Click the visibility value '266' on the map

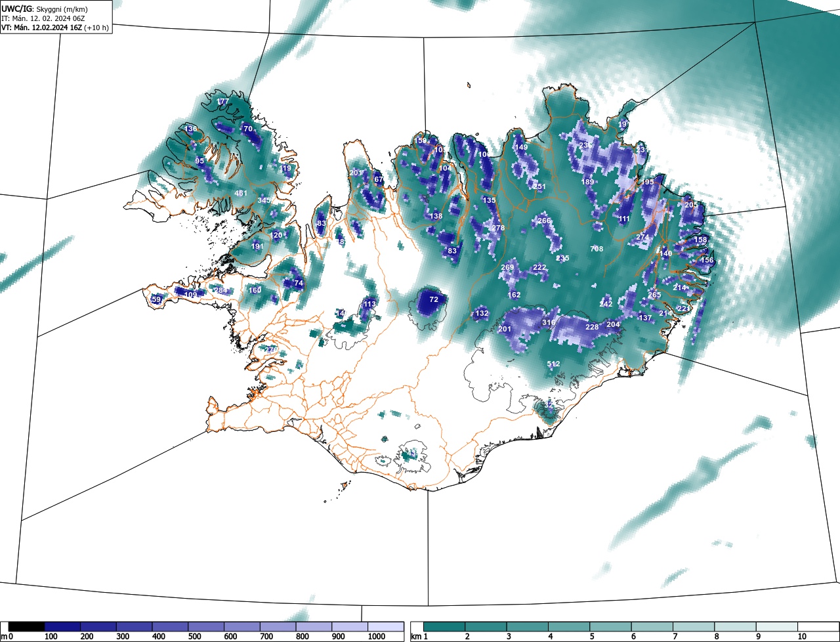(544, 221)
